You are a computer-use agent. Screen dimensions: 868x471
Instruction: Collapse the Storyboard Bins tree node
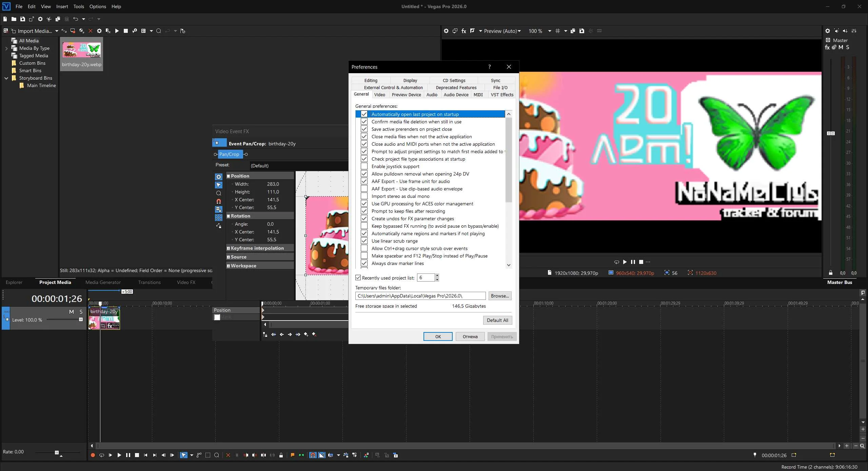[x=6, y=78]
